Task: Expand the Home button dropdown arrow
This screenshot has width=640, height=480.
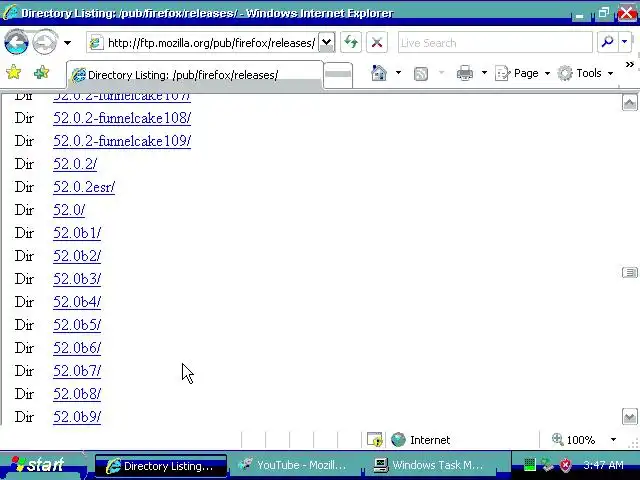Action: [398, 73]
